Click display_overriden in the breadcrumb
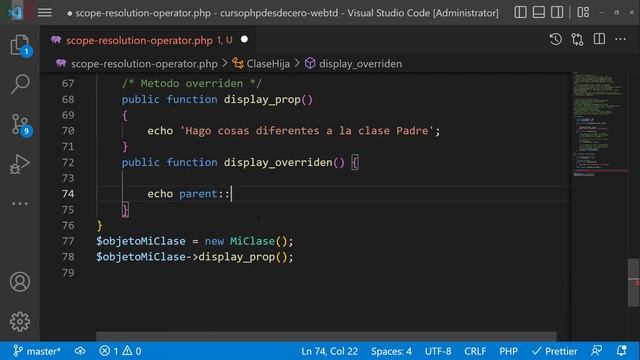The image size is (640, 360). (360, 64)
